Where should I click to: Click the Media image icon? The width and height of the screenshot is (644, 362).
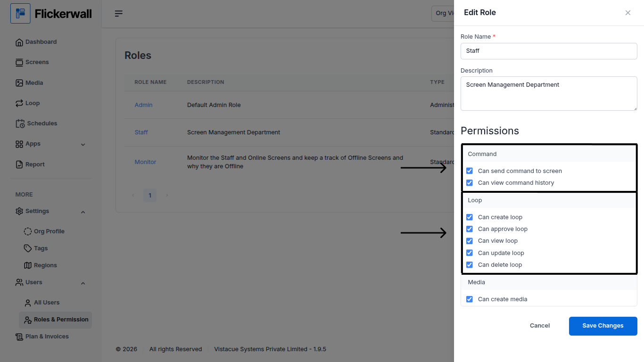pyautogui.click(x=19, y=83)
